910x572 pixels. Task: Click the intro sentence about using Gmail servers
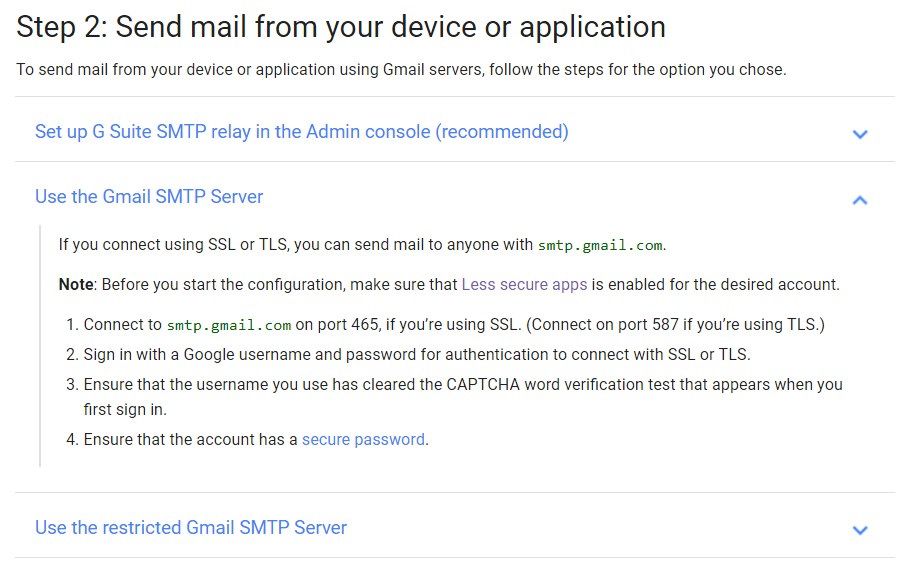click(x=401, y=70)
